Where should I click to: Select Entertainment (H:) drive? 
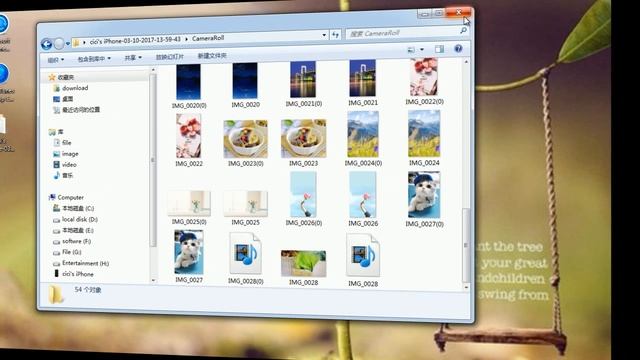[x=81, y=263]
